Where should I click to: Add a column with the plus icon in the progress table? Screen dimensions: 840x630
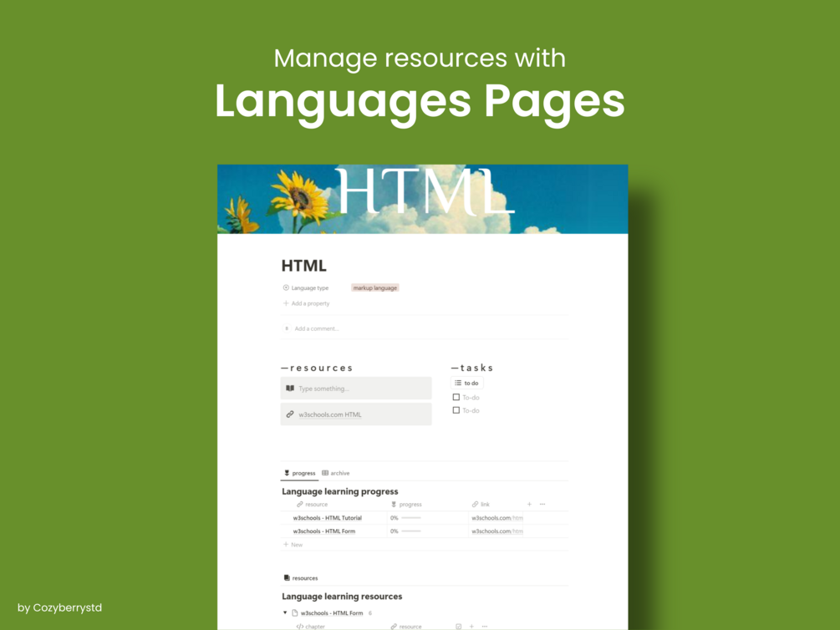point(529,504)
